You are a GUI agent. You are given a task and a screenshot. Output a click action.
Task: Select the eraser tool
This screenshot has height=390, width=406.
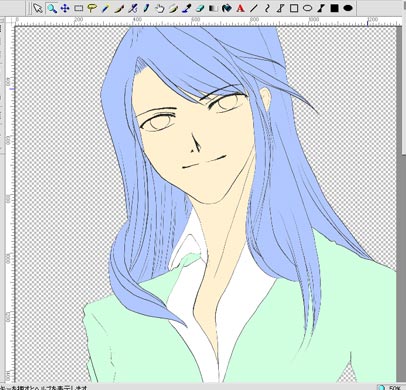200,8
